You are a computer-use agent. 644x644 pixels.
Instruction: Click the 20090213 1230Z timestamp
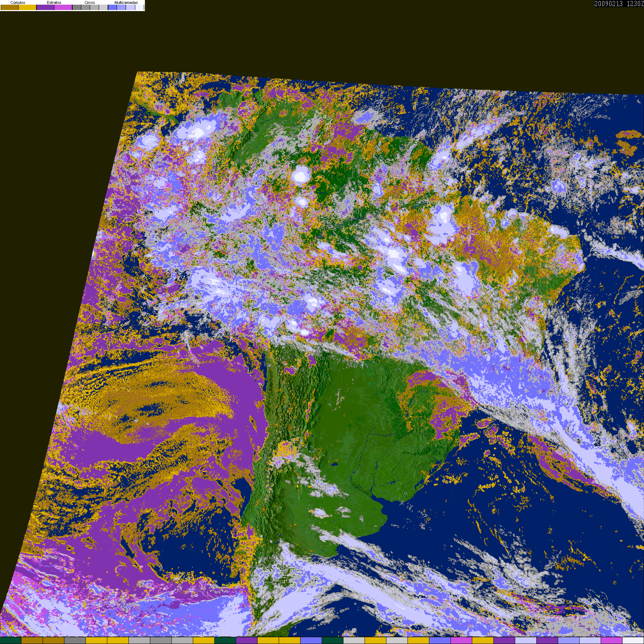coord(619,4)
